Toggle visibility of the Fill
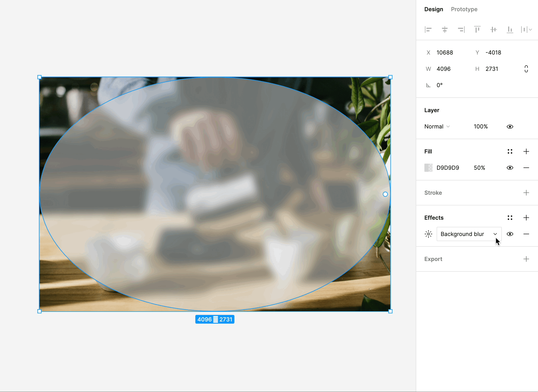538x392 pixels. coord(509,168)
